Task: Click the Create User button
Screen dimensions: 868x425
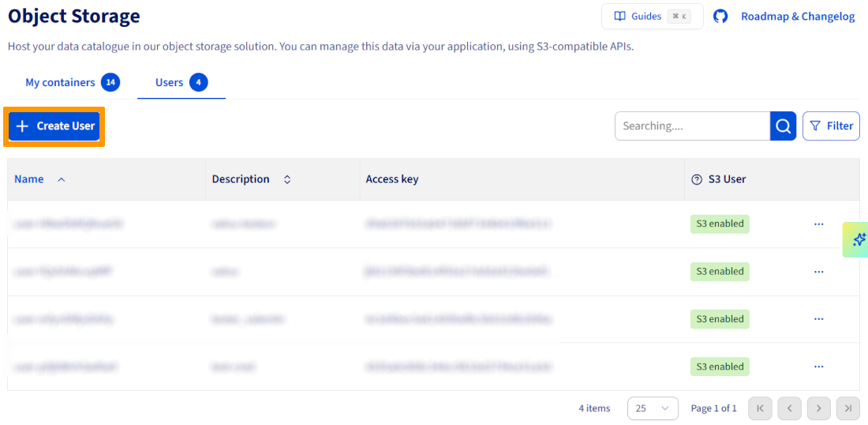Action: pos(54,126)
